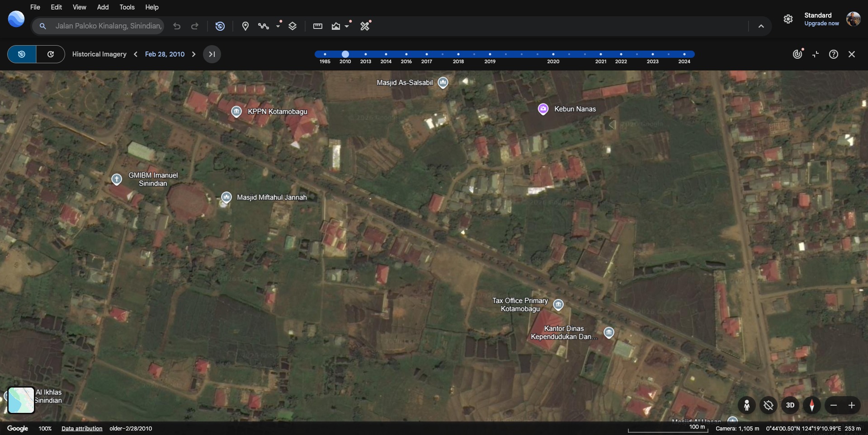The width and height of the screenshot is (868, 435).
Task: Go to next imagery date
Action: point(193,54)
